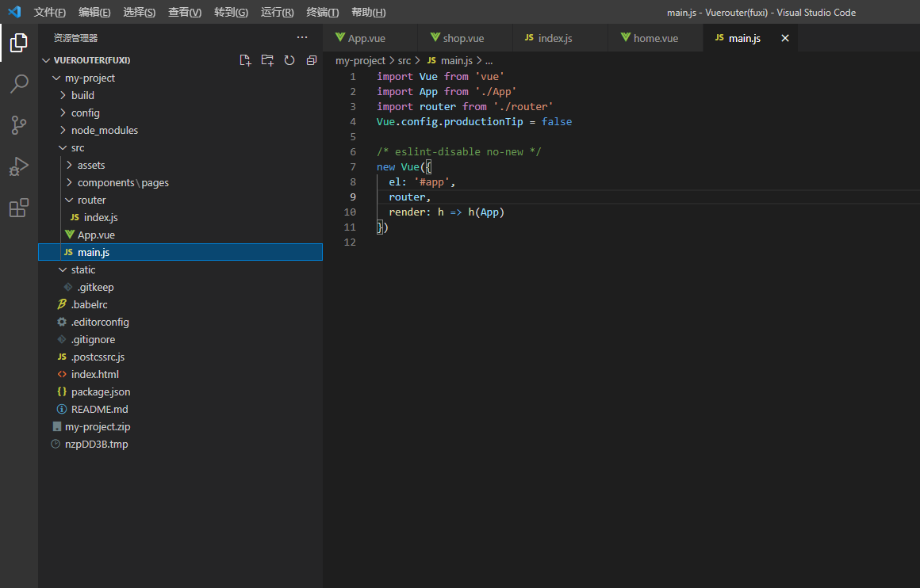The height and width of the screenshot is (588, 920).
Task: Select main.js in the file tree
Action: (180, 252)
